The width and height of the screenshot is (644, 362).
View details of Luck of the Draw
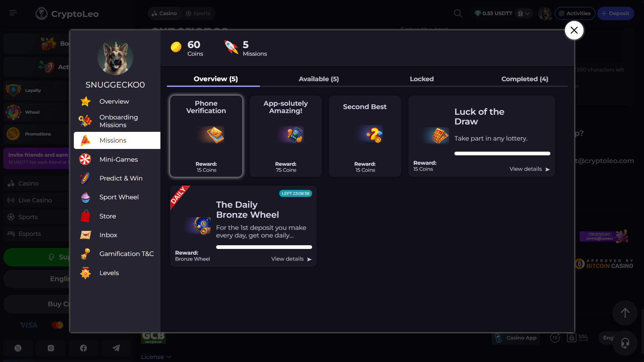[530, 169]
